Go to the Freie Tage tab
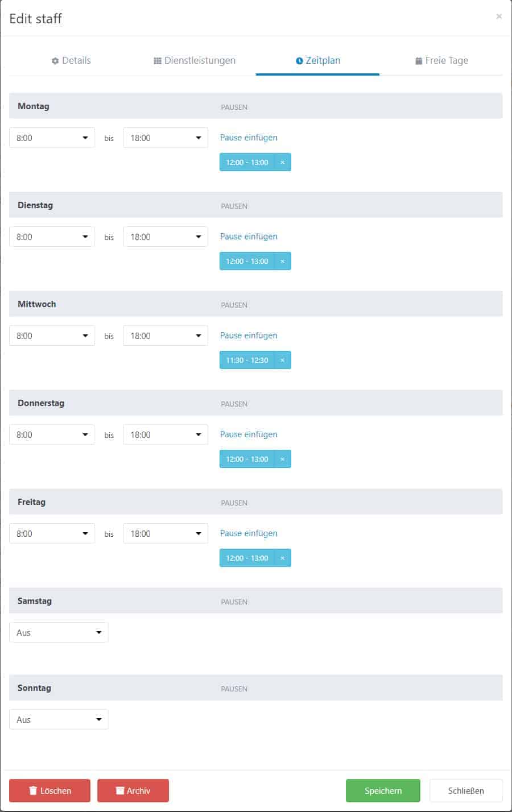Viewport: 512px width, 812px height. pos(441,60)
